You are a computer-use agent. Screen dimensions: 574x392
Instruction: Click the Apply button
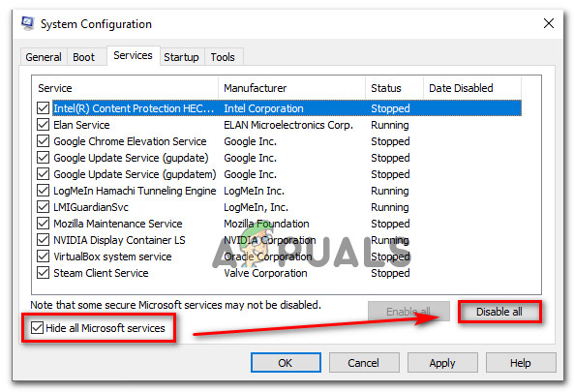coord(442,363)
